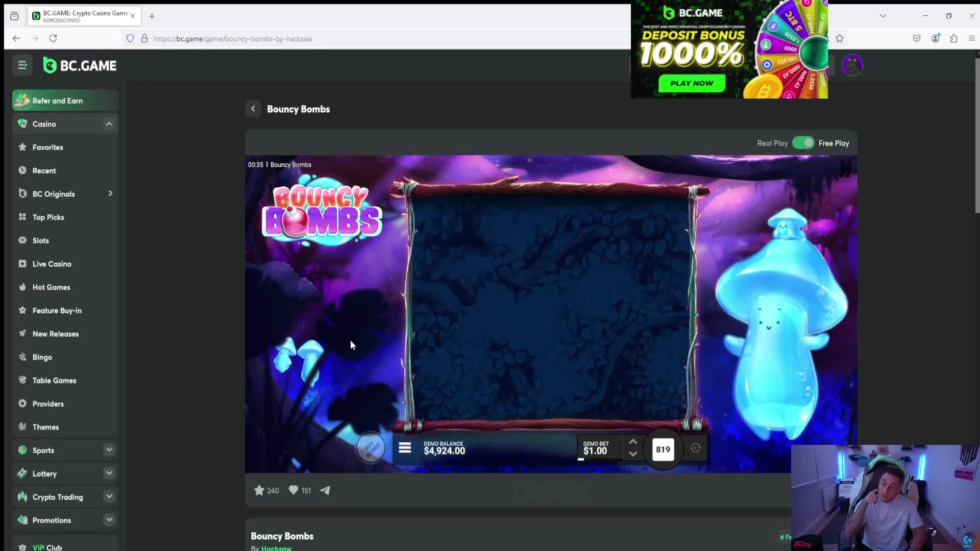The image size is (980, 551).
Task: Decrease the demo bet with the down arrow
Action: pos(633,454)
